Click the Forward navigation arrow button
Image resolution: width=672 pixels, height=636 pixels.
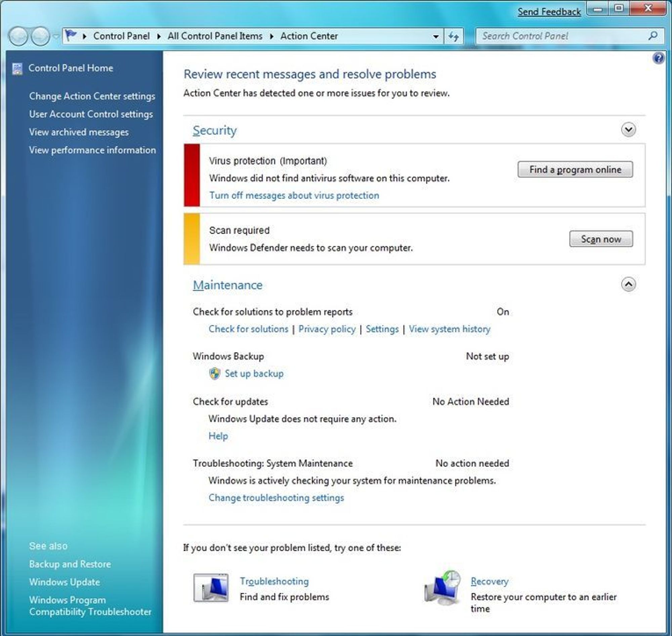(40, 36)
